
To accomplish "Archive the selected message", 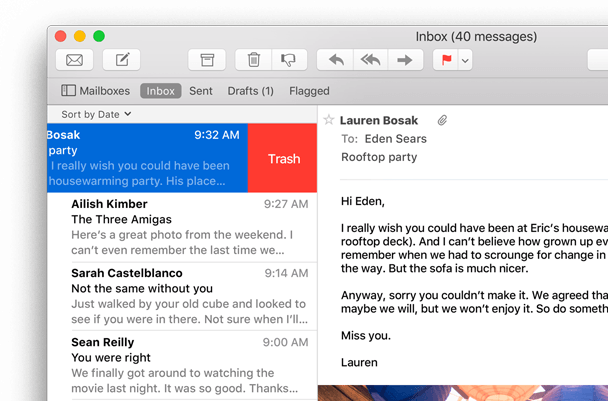I will pos(207,60).
